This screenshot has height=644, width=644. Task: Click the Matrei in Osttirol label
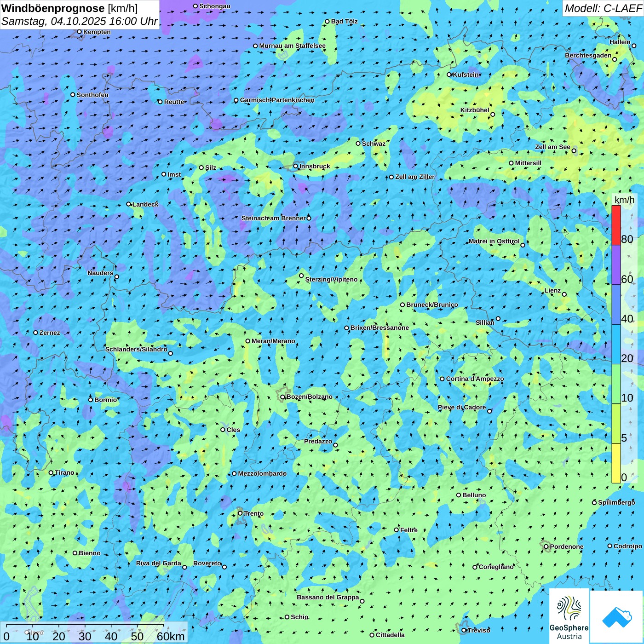pyautogui.click(x=494, y=241)
